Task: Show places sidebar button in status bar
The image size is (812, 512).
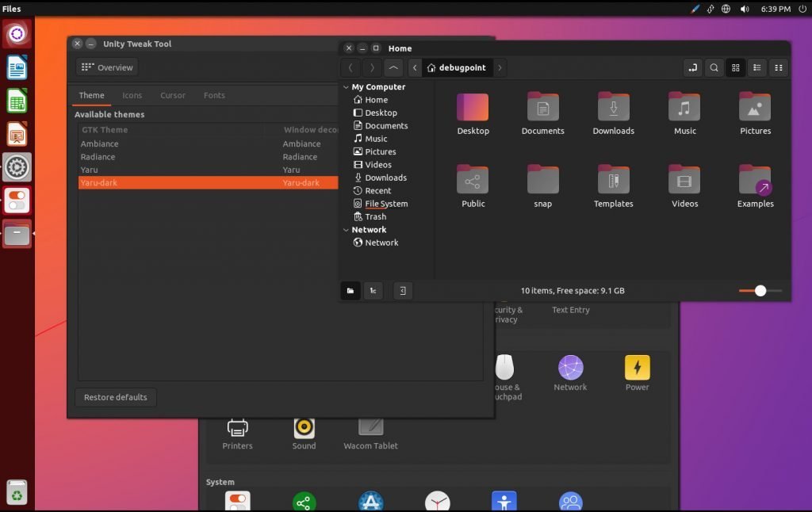Action: point(350,291)
